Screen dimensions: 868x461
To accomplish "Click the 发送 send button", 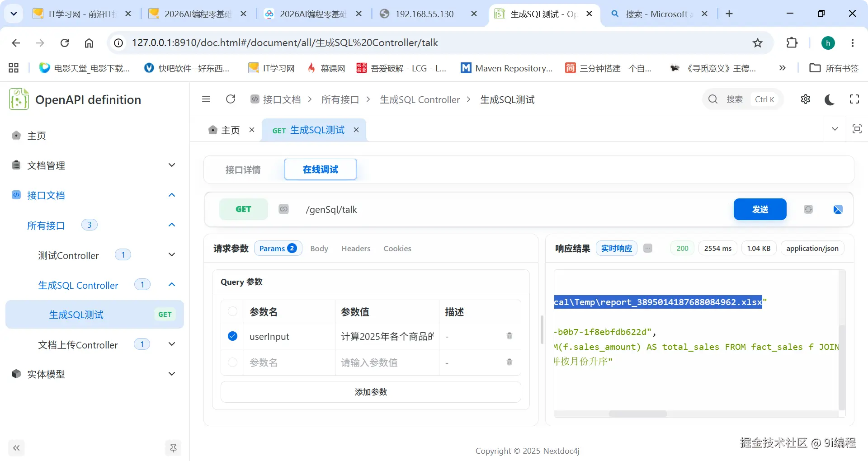I will pos(760,209).
